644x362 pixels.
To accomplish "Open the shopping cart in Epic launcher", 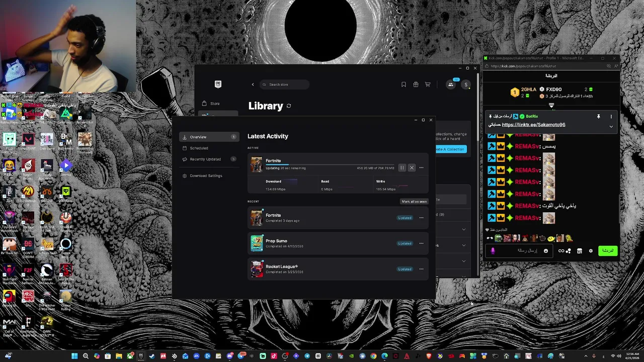I will [428, 84].
